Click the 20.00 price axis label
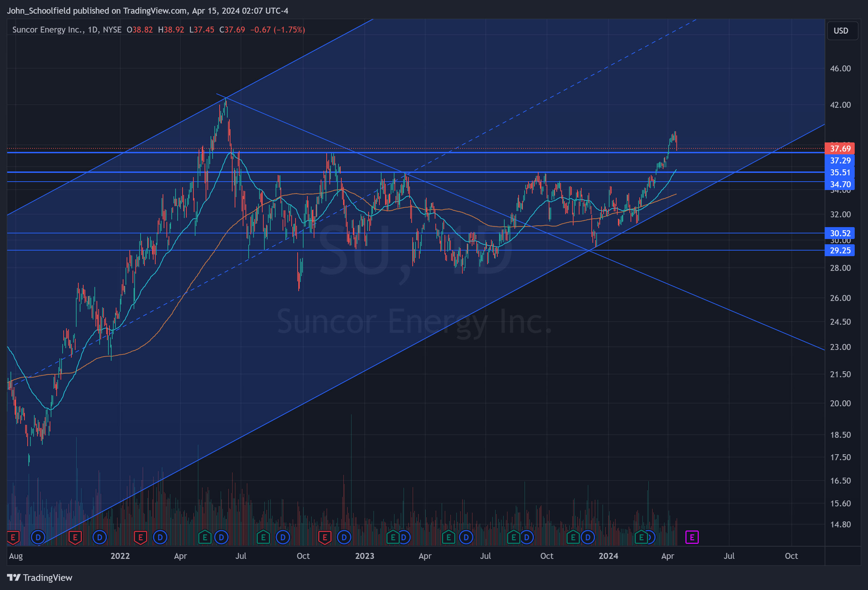The height and width of the screenshot is (590, 868). click(840, 403)
